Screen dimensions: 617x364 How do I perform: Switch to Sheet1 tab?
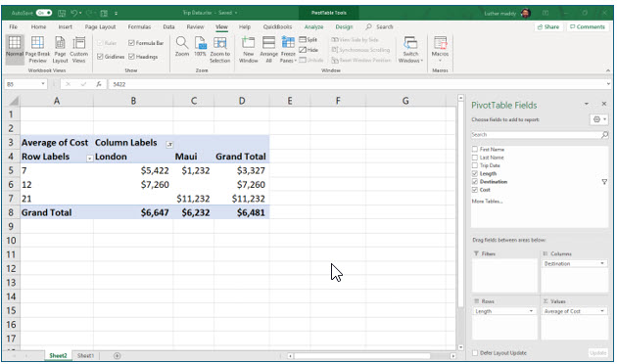[85, 356]
